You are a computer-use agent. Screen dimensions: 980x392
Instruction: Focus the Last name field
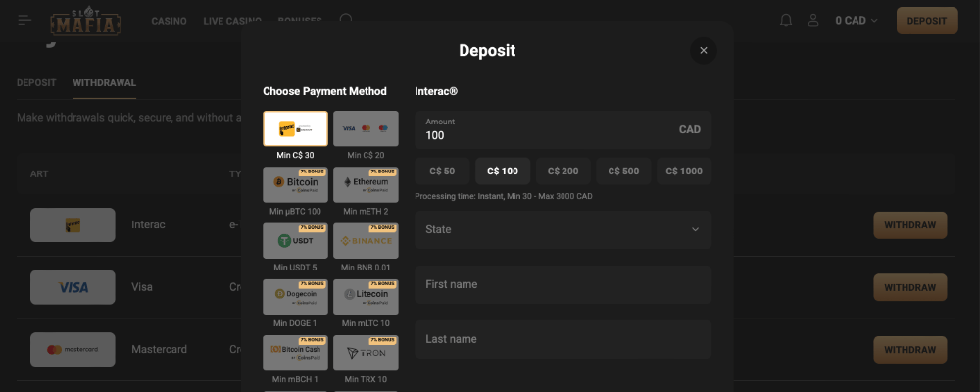point(563,339)
